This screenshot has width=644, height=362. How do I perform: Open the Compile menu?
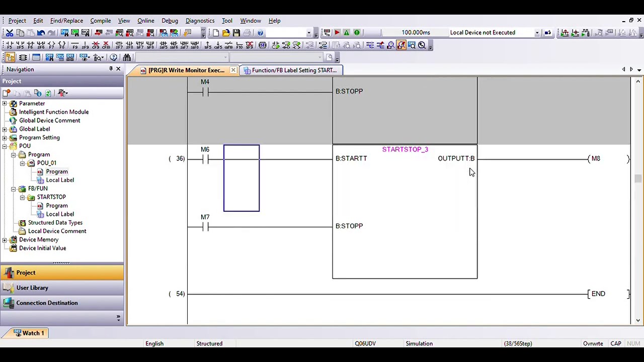[x=101, y=21]
